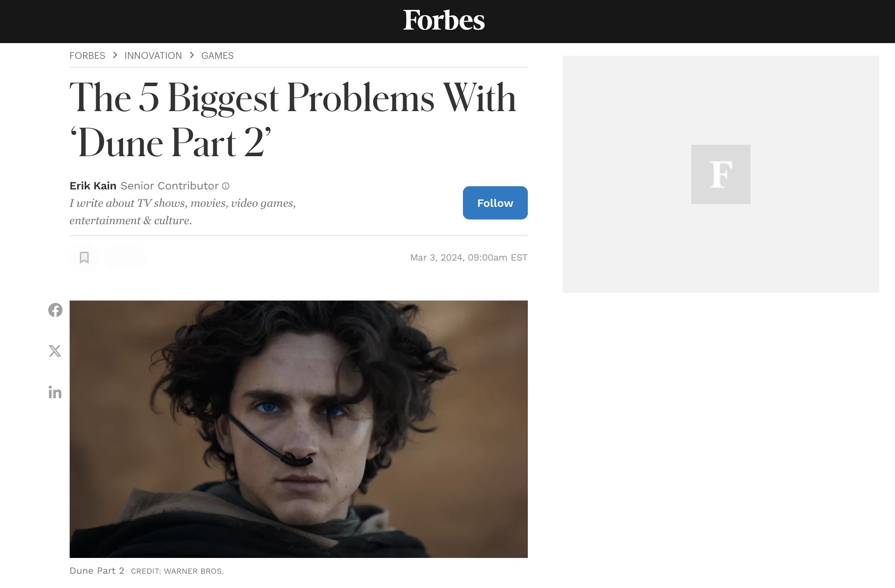Click the Forbes logo in header

coord(444,21)
